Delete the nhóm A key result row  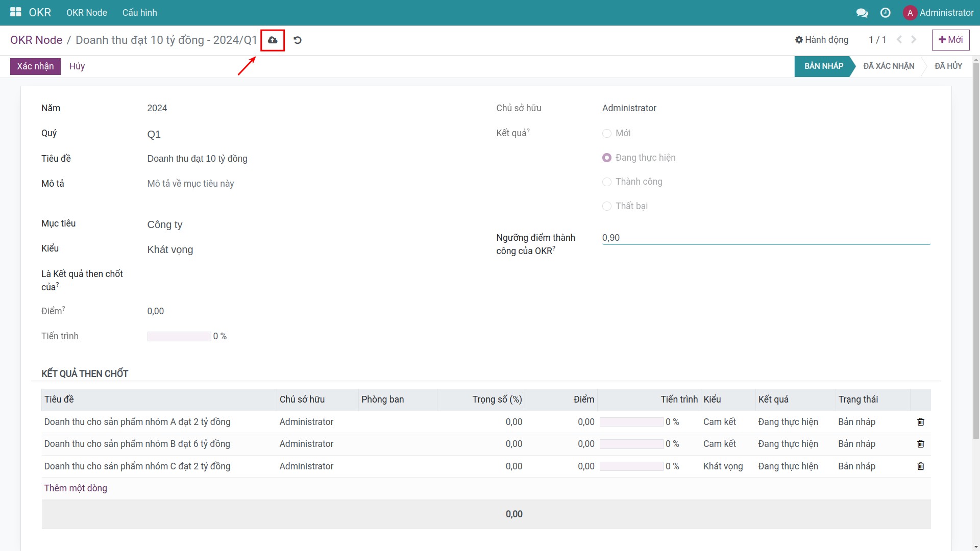[x=921, y=422]
